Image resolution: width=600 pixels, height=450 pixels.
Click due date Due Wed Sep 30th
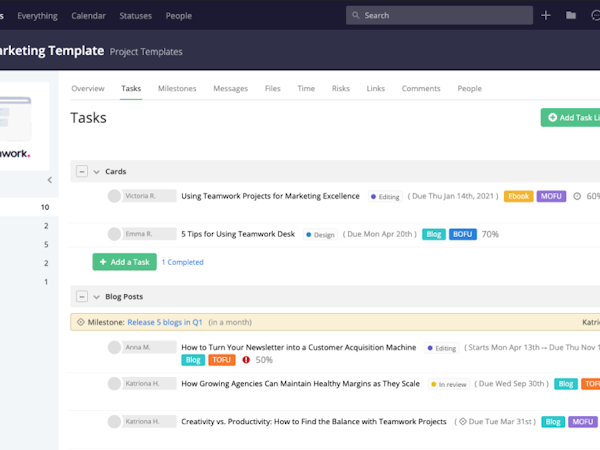pos(512,383)
